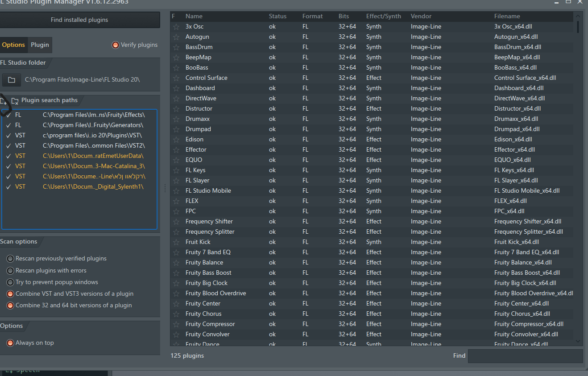Favorite the FL Keys plugin star
Viewport: 588px width, 376px height.
coord(176,170)
